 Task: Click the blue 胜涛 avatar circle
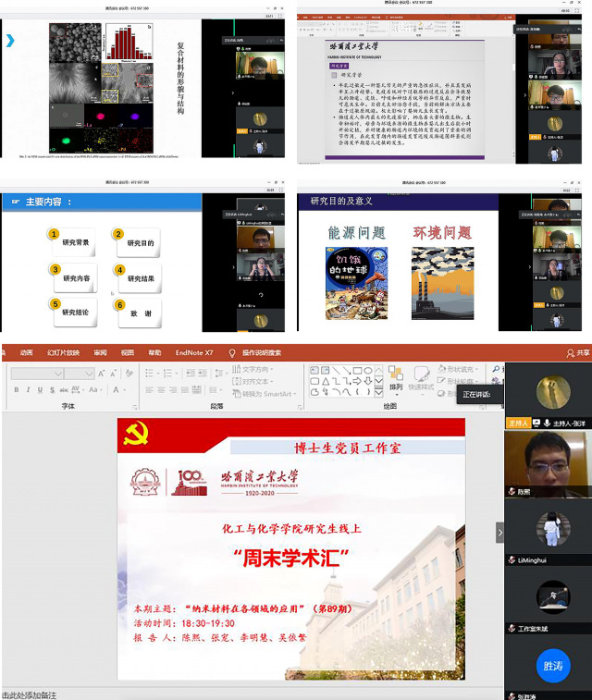[x=552, y=664]
